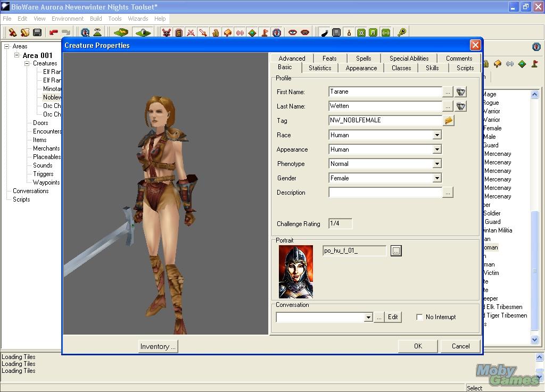Click the Save module floppy disk icon

[x=37, y=32]
